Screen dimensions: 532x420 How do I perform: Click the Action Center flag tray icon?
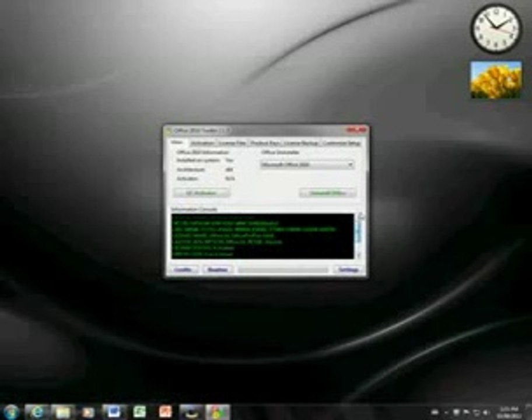466,412
